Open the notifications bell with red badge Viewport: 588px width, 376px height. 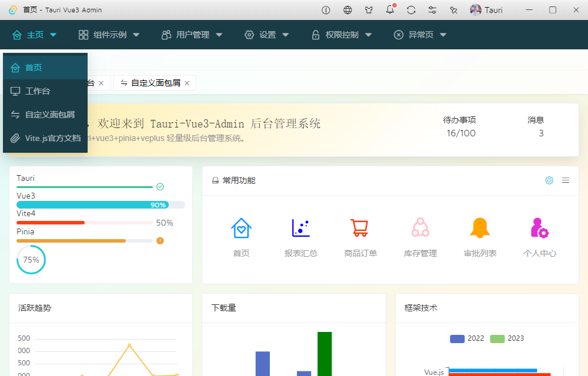click(389, 10)
